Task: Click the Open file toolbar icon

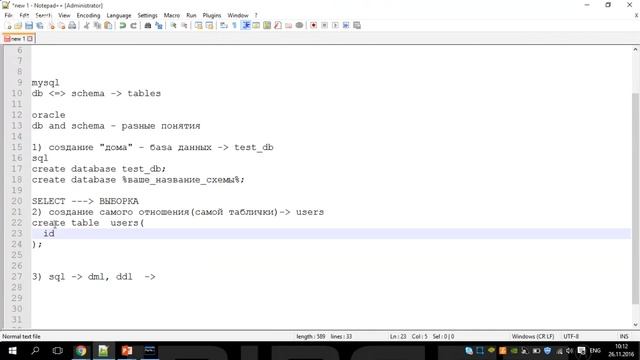Action: pyautogui.click(x=18, y=25)
